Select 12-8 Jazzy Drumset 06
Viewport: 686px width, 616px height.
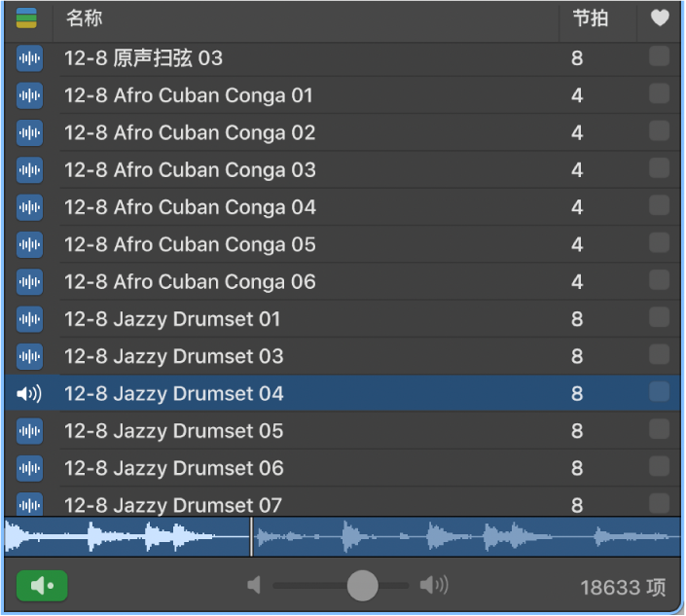173,468
